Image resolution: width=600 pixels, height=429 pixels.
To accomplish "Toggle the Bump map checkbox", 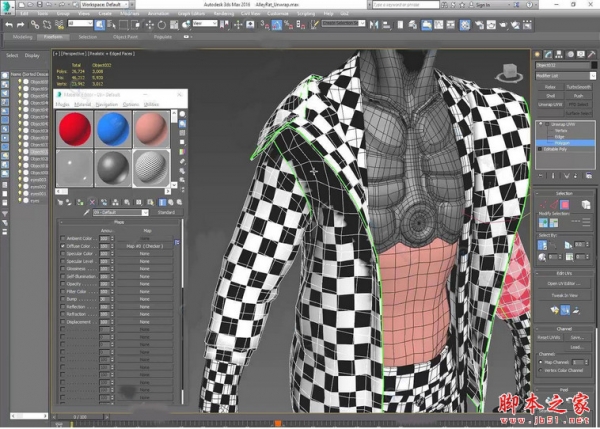I will [61, 298].
